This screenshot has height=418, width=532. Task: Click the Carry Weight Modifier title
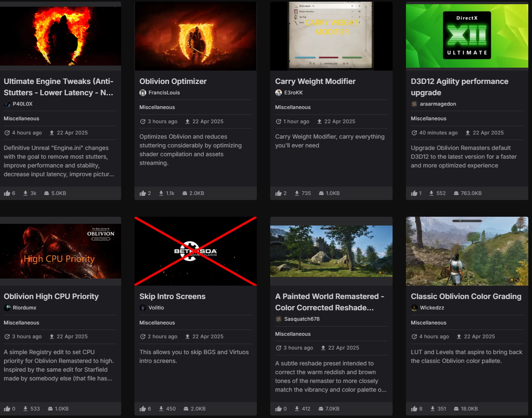tap(315, 81)
